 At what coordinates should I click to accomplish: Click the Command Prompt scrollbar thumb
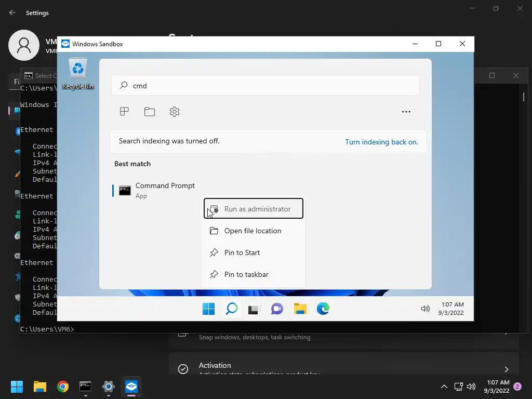pyautogui.click(x=524, y=97)
